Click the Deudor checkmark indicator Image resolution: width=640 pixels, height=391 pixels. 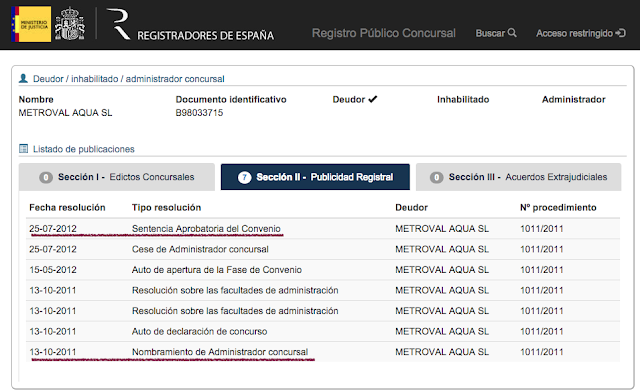point(373,99)
